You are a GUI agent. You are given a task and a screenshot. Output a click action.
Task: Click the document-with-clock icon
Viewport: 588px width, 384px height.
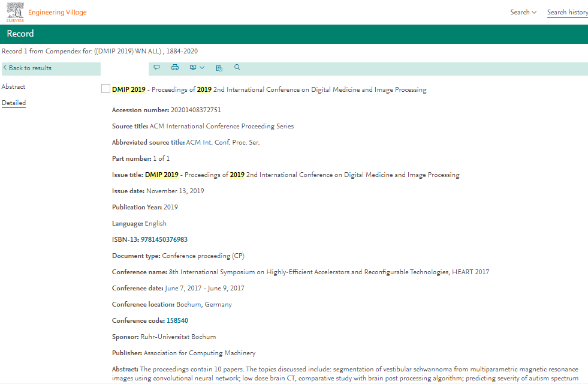(219, 68)
